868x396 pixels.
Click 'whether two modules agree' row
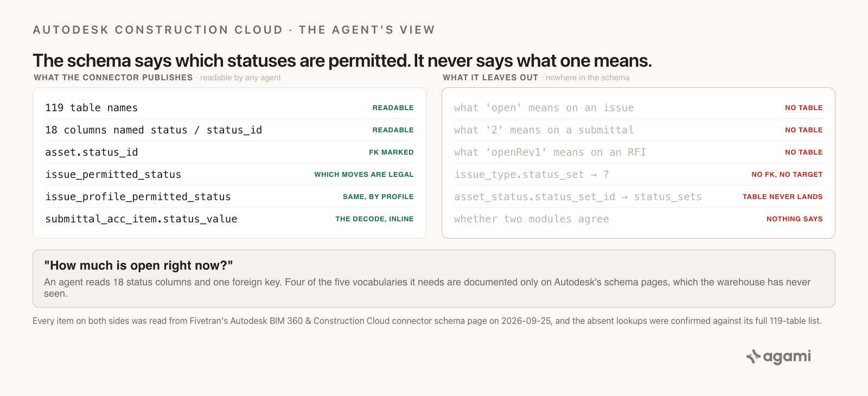[532, 219]
